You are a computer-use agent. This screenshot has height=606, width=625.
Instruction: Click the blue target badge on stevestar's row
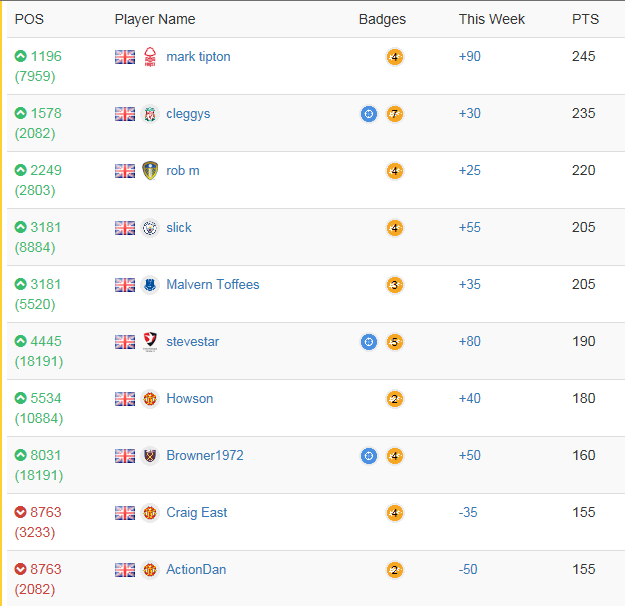369,342
